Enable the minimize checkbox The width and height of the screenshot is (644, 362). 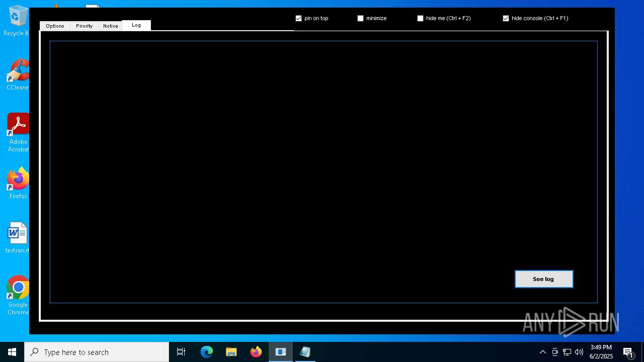[360, 18]
